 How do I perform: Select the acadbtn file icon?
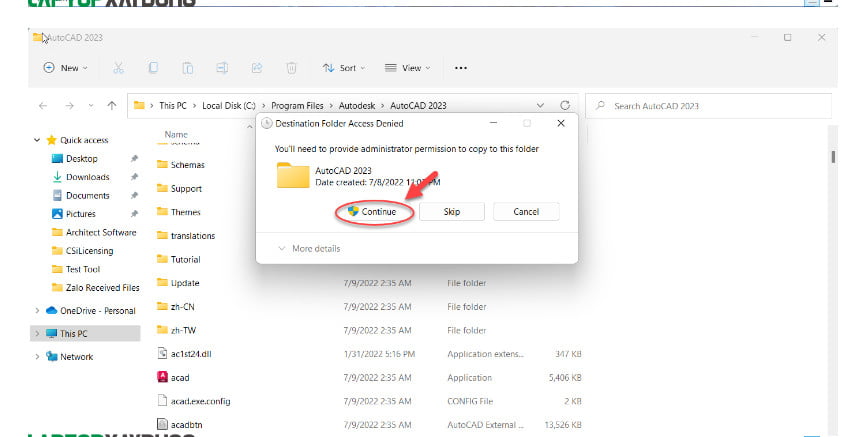pyautogui.click(x=162, y=425)
